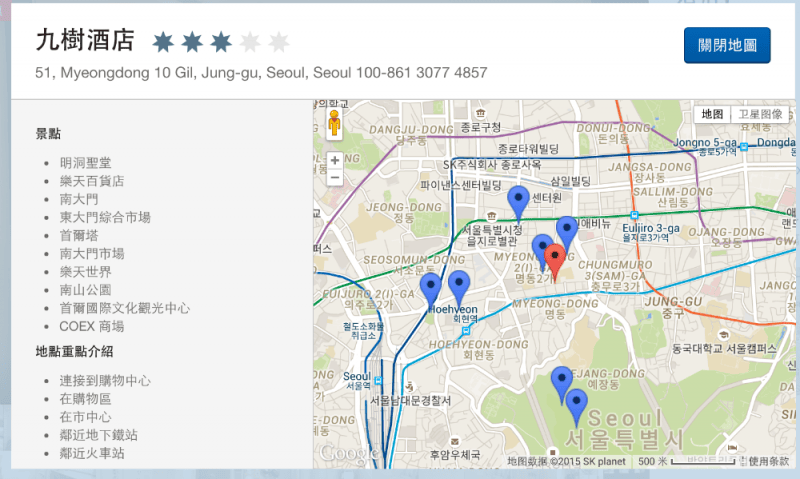
Task: Click the Seoul station icon
Action: click(378, 381)
